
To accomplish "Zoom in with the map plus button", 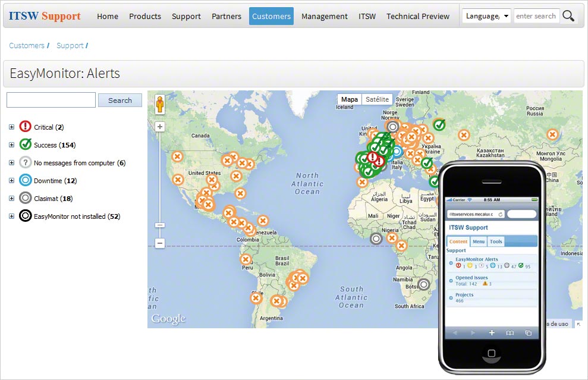I will point(160,127).
